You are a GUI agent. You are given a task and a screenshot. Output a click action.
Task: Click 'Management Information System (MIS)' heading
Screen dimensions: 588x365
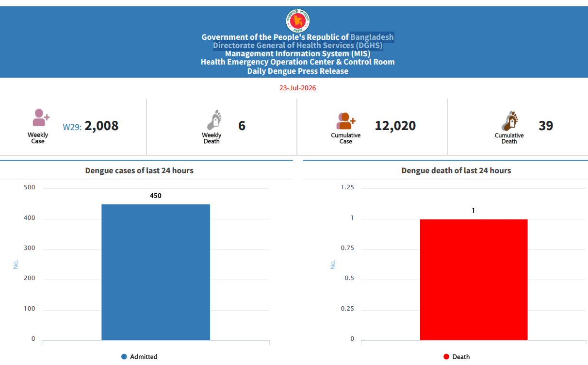(298, 54)
